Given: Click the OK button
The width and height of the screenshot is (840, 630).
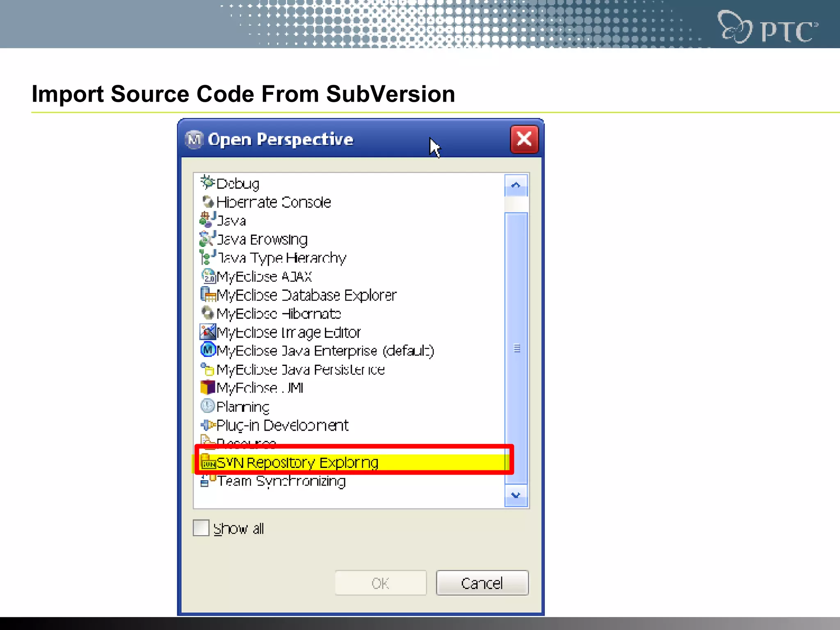Looking at the screenshot, I should tap(380, 583).
